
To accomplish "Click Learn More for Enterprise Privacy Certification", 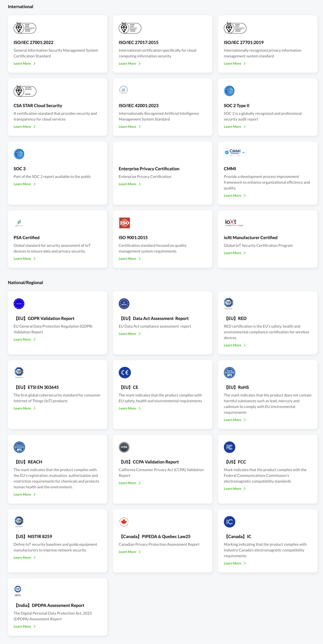I will pyautogui.click(x=127, y=184).
